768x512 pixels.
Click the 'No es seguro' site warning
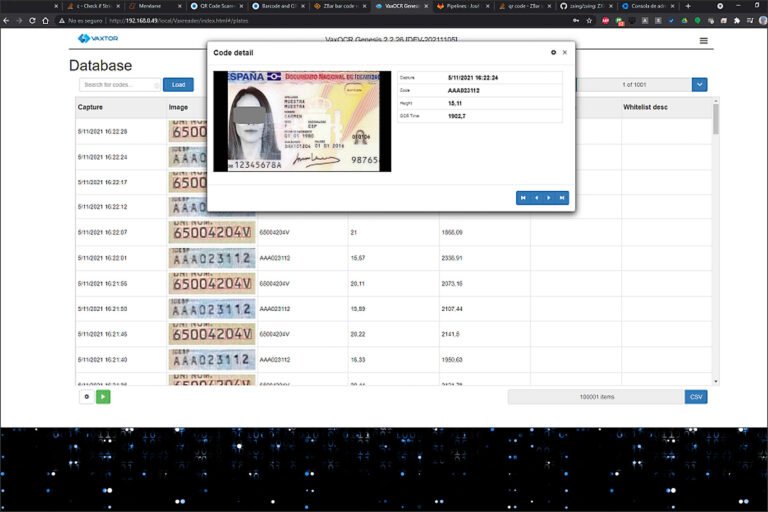coord(81,21)
